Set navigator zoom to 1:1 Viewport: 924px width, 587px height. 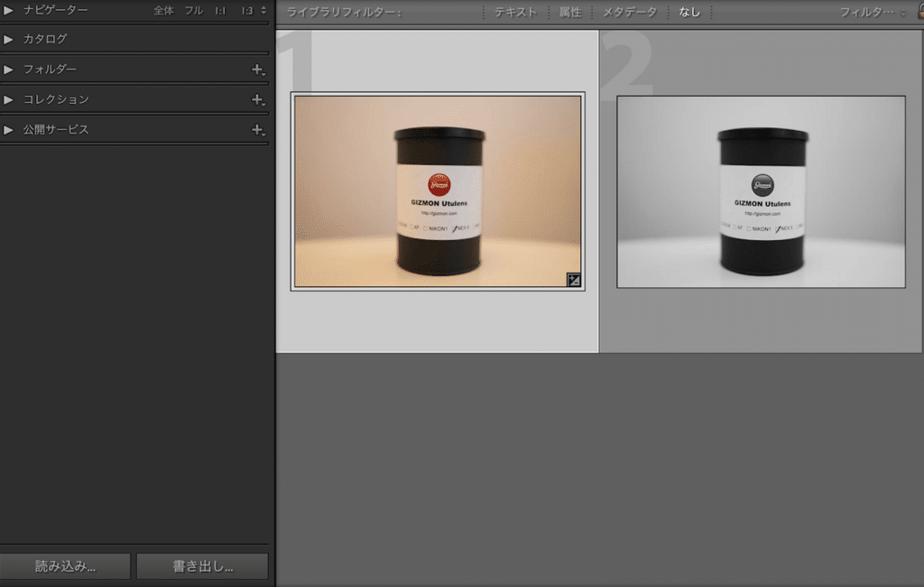coord(220,11)
